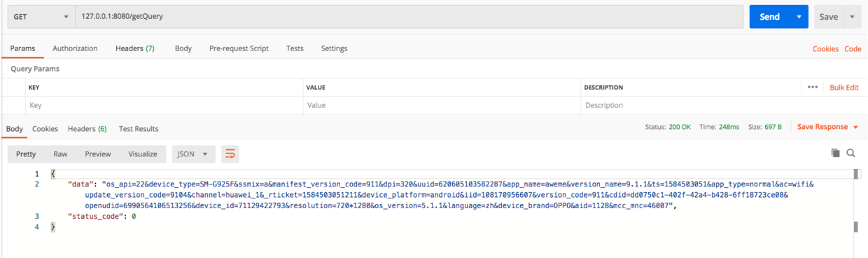Open the Test Results tab

point(139,129)
